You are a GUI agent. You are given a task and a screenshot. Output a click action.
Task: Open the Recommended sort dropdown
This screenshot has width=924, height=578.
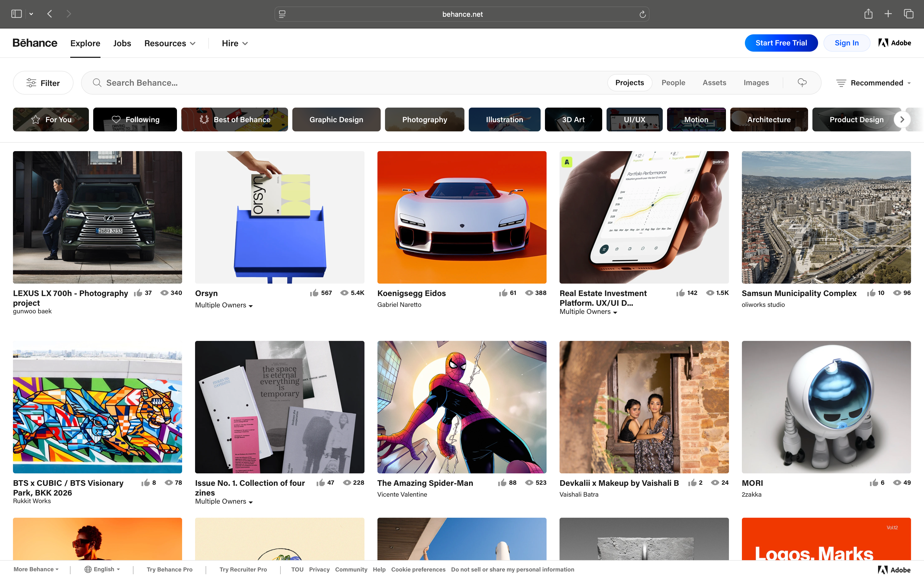coord(873,83)
